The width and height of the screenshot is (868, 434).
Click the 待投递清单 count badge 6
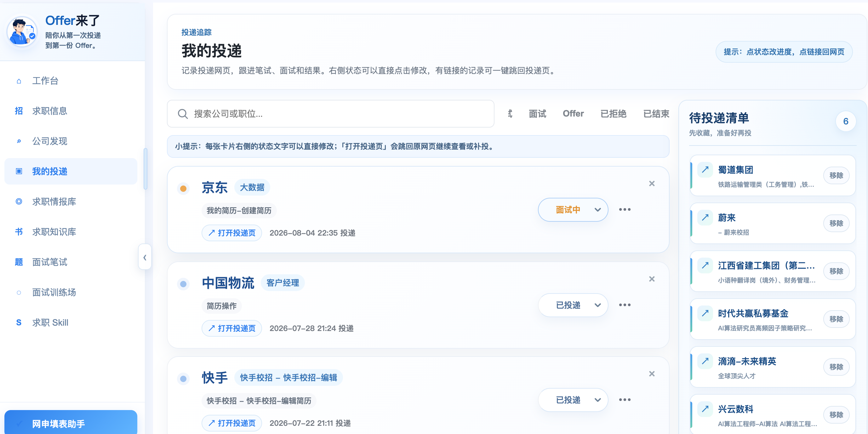pyautogui.click(x=845, y=121)
